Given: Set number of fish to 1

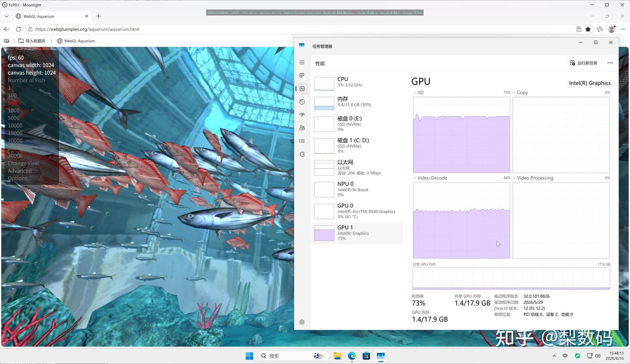Looking at the screenshot, I should 9,88.
